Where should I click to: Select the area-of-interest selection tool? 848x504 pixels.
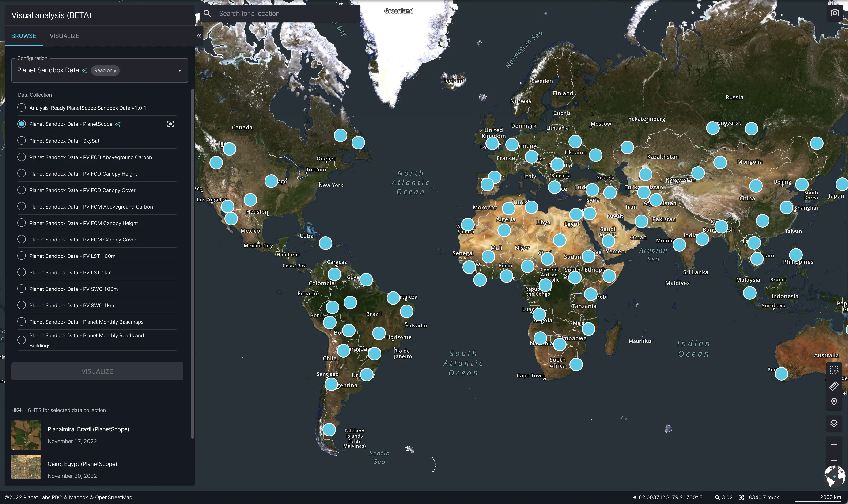point(834,370)
